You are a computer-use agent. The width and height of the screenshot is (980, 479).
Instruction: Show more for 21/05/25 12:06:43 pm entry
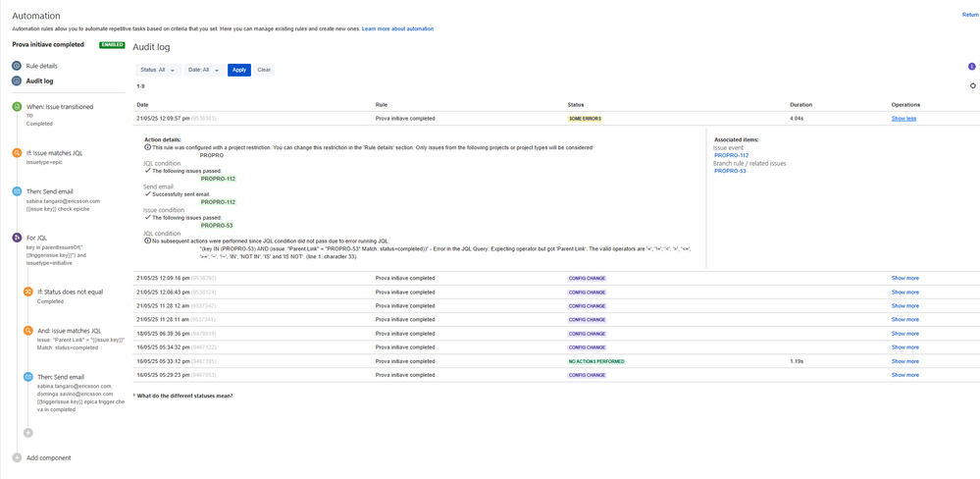[x=905, y=293]
